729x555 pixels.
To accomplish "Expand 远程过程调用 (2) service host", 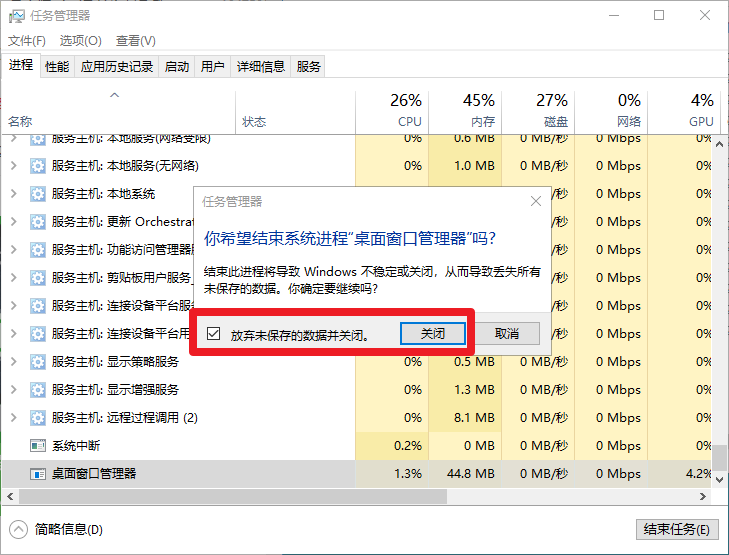I will pyautogui.click(x=14, y=418).
